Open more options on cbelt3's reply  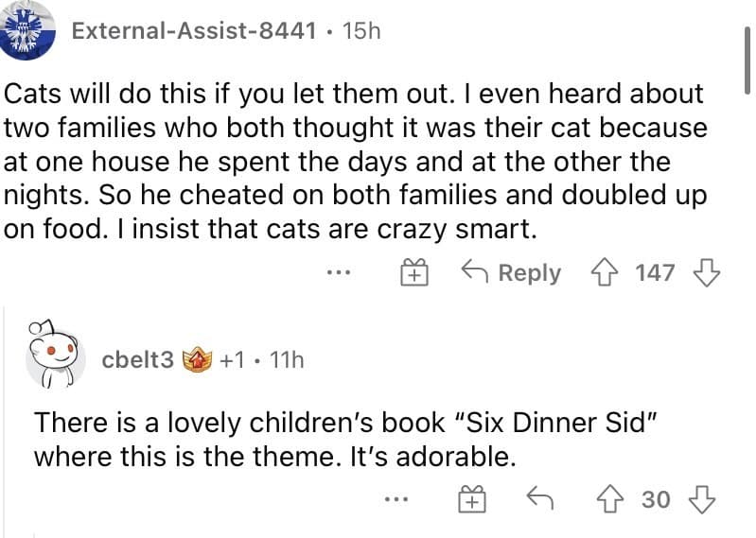pyautogui.click(x=396, y=499)
